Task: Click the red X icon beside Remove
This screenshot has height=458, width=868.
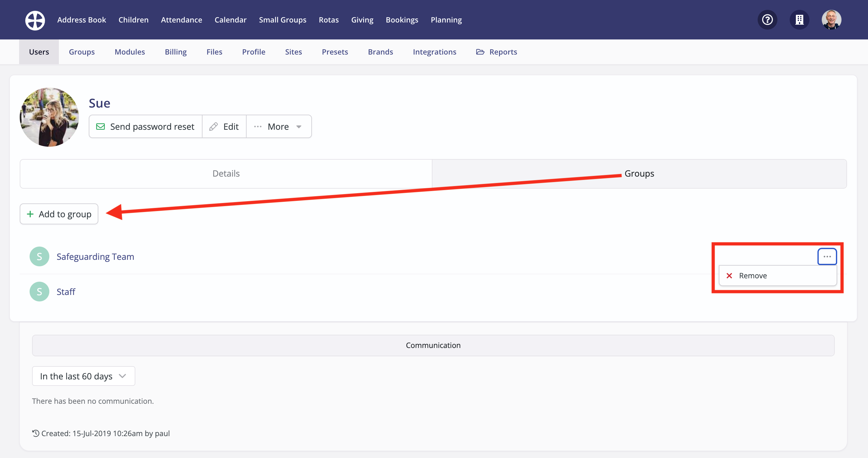Action: click(x=730, y=276)
